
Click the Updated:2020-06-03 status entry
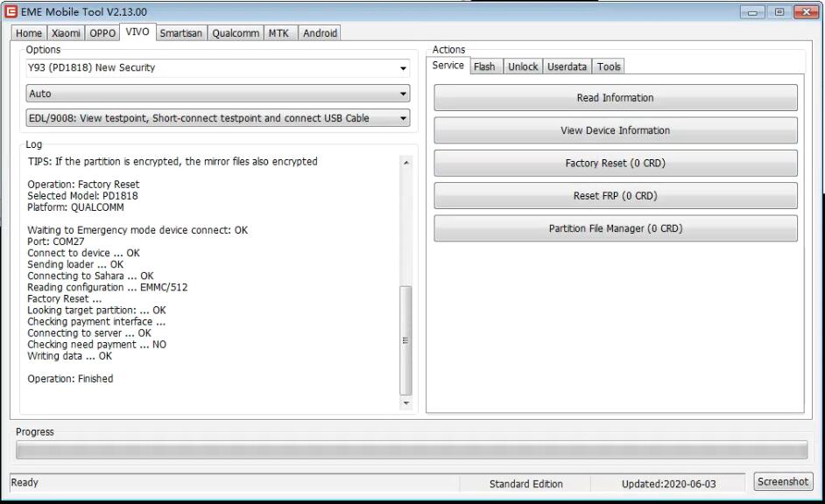[x=669, y=484]
